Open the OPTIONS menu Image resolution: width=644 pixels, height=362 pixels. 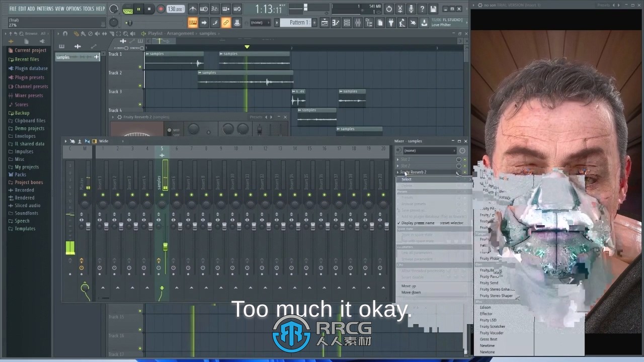pos(73,9)
